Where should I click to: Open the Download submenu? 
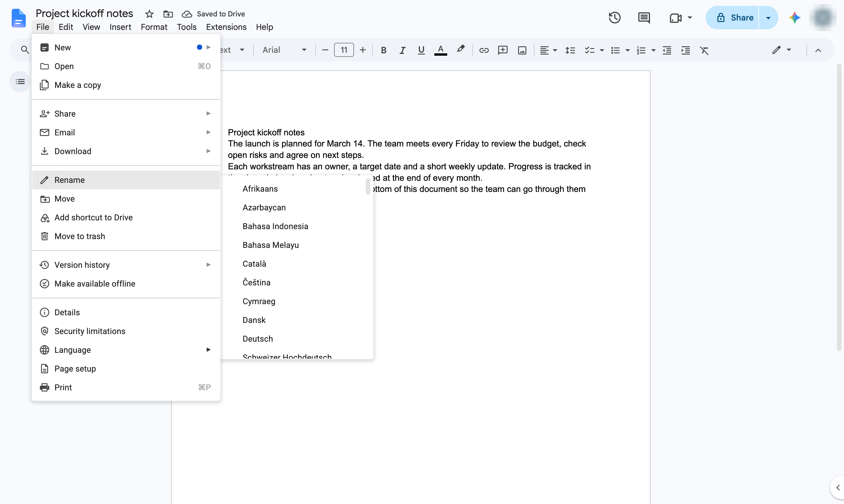126,151
